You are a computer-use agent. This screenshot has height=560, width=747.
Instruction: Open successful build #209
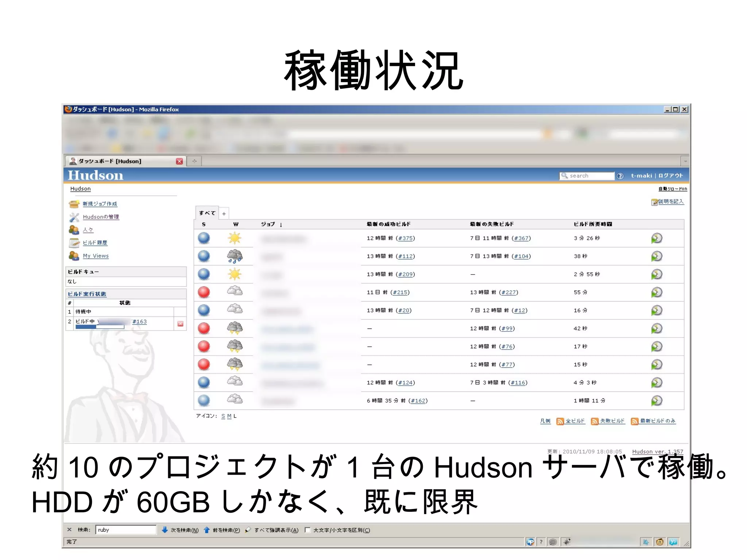[405, 274]
